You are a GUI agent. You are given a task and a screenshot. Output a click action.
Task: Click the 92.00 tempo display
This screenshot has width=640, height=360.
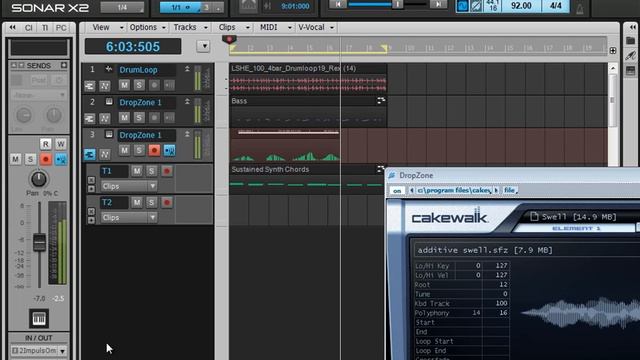(x=521, y=6)
